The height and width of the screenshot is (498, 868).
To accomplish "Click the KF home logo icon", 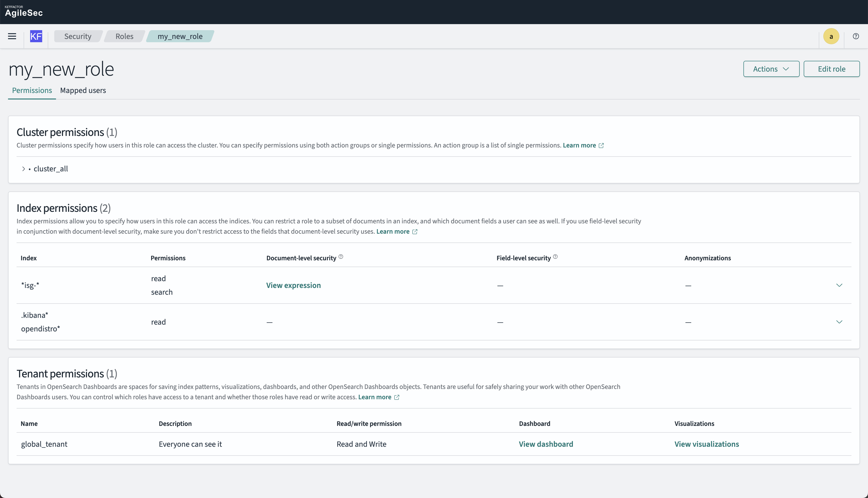I will click(36, 36).
